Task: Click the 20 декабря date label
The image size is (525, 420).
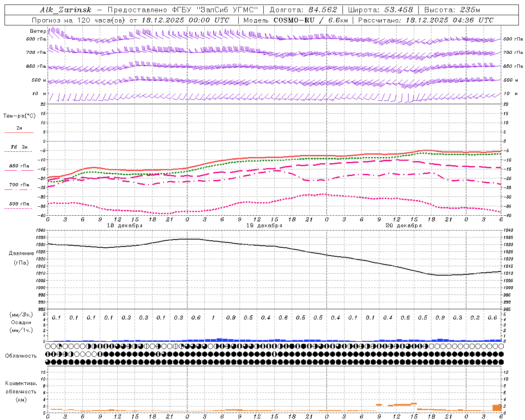Action: 404,226
